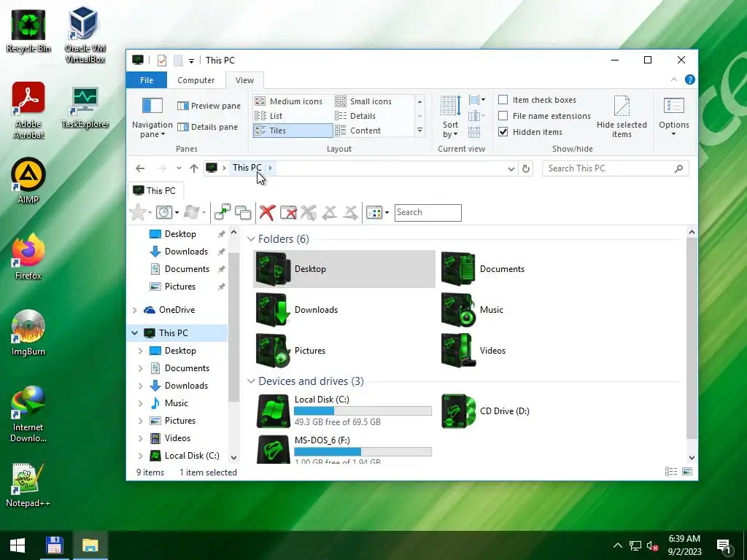Click the This PC tab in tab bar

click(x=155, y=190)
